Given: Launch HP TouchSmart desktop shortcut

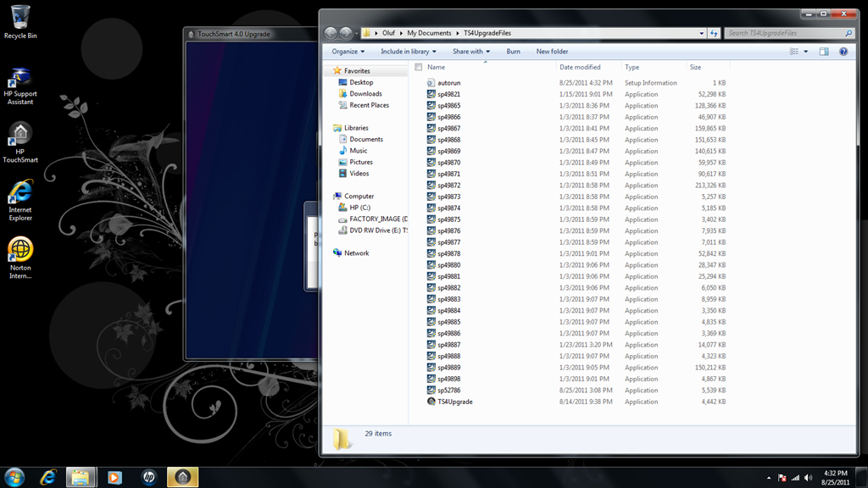Looking at the screenshot, I should click(20, 143).
